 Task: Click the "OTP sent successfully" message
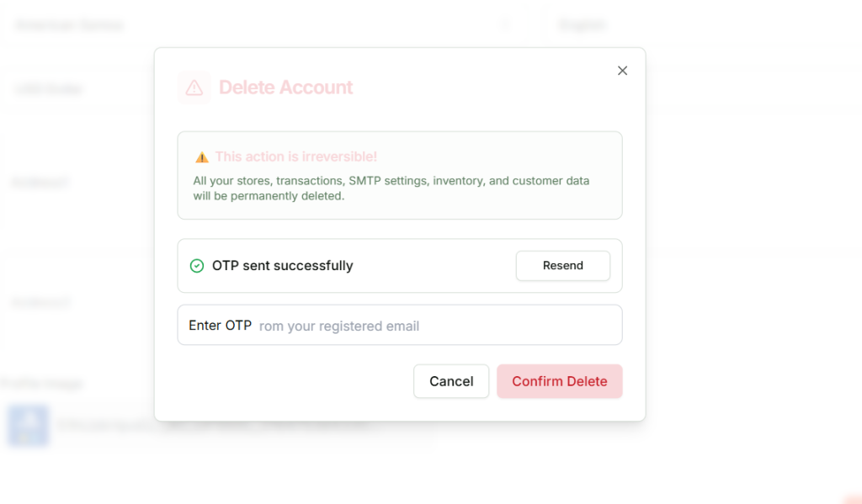point(282,266)
